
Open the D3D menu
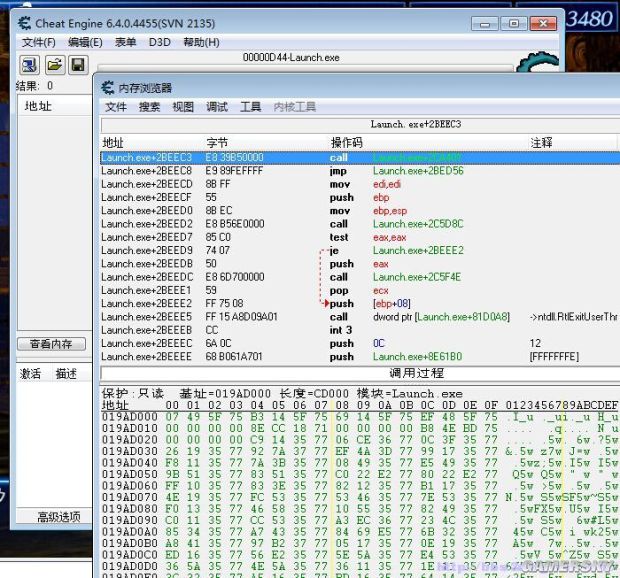(159, 42)
